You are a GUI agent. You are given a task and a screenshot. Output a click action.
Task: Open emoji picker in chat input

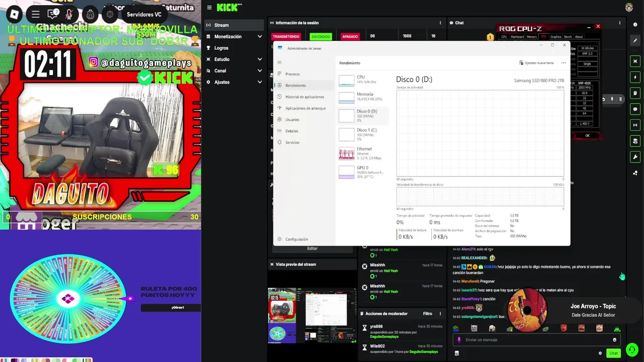click(614, 340)
